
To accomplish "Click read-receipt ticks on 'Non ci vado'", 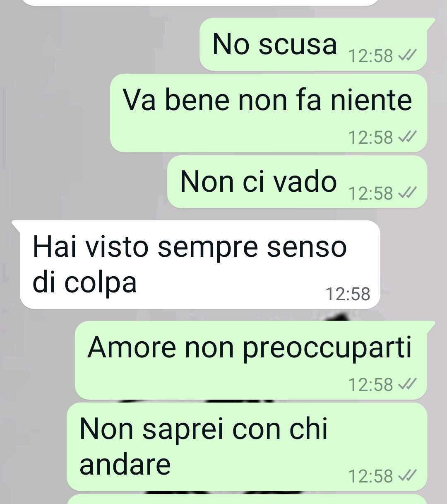I will point(407,193).
